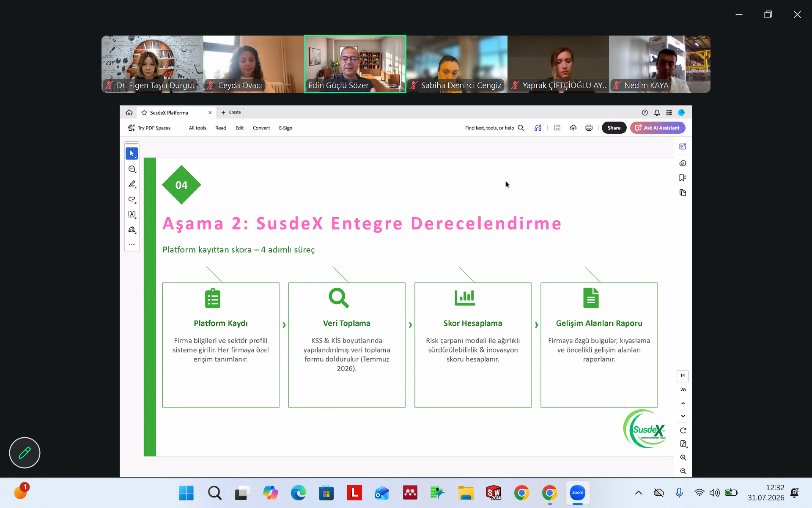
Task: Rotate the page view
Action: 683,431
